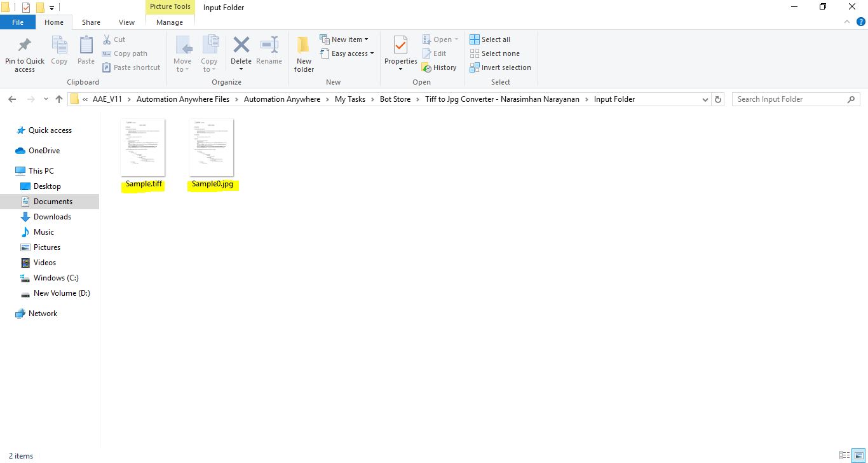Viewport: 868px width, 463px height.
Task: Click the Up one level arrow
Action: [59, 99]
